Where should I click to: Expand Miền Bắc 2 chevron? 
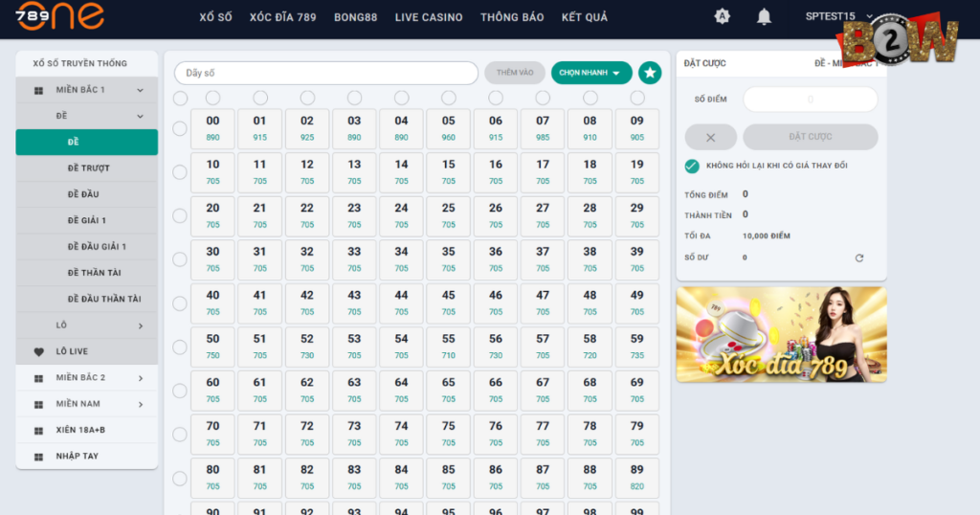[140, 378]
